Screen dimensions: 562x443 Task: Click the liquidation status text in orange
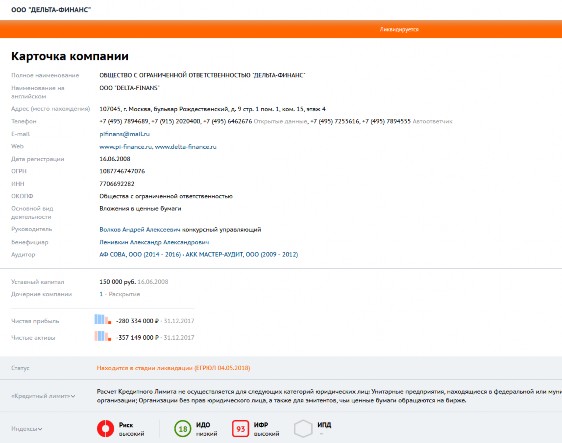click(x=173, y=368)
